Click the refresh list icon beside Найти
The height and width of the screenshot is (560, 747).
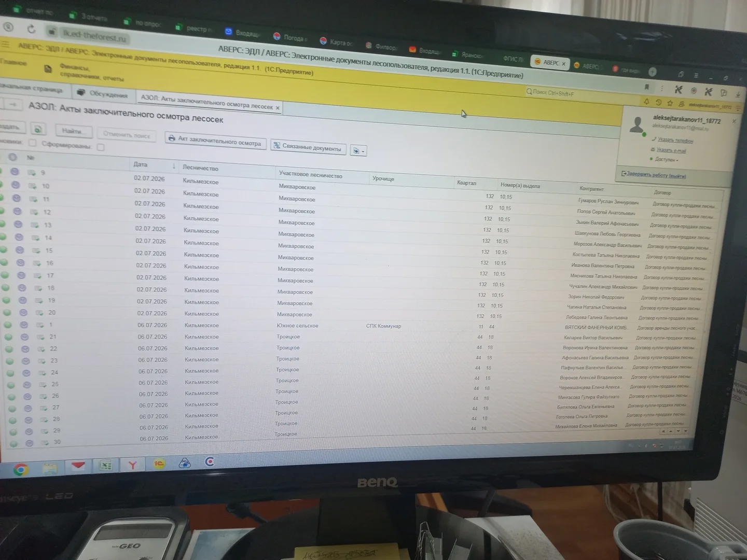click(x=38, y=129)
